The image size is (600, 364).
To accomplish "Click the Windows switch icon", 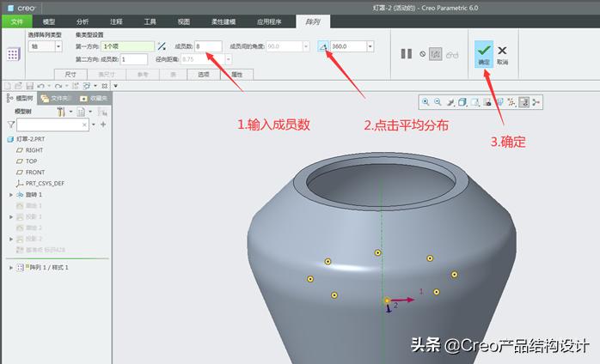I will coord(87,86).
